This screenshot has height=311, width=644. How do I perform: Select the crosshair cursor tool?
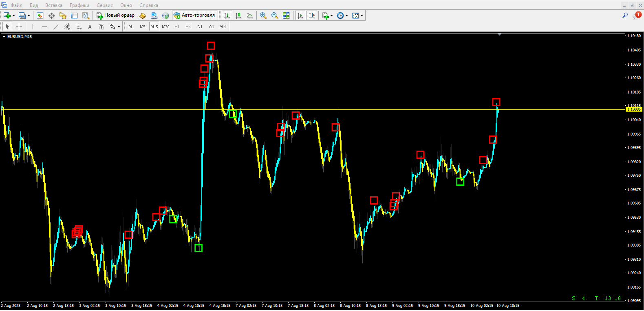(19, 27)
